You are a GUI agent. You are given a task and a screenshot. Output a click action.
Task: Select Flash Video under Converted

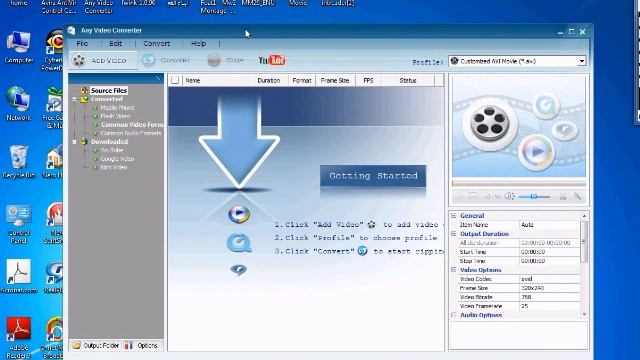(115, 116)
